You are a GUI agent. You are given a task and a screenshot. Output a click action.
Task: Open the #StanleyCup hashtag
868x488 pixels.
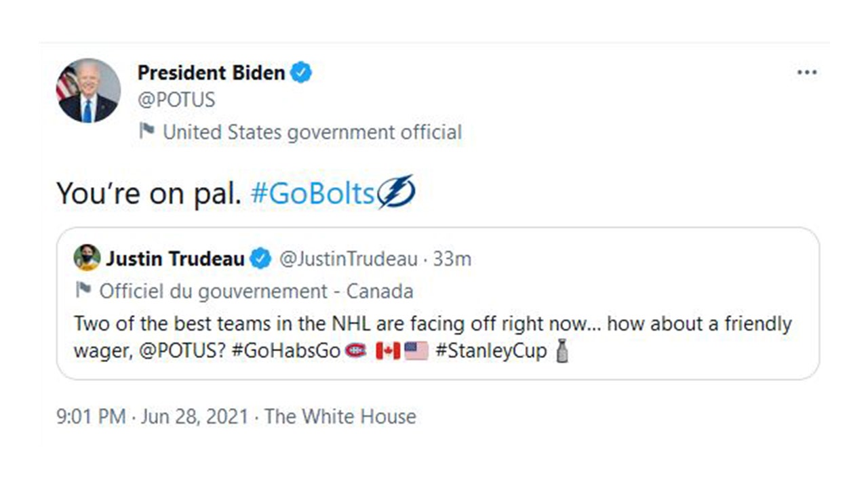(491, 352)
